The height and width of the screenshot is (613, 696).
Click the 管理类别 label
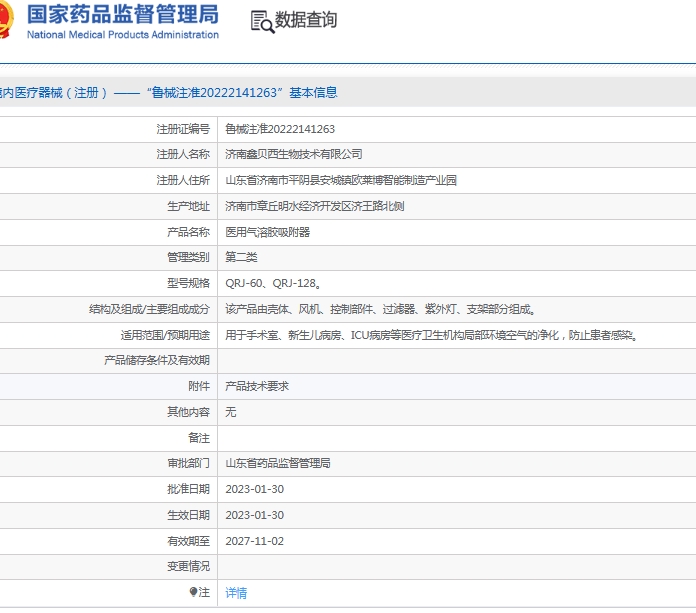(188, 257)
